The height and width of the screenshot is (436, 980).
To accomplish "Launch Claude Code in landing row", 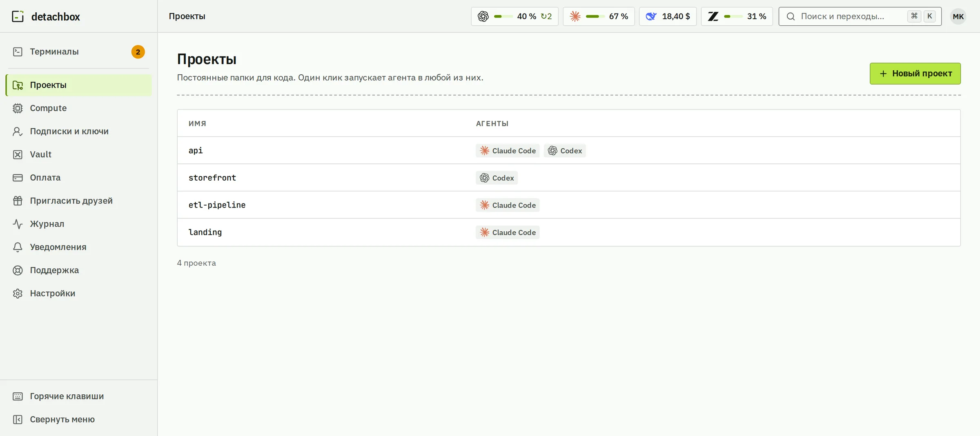I will click(x=508, y=233).
